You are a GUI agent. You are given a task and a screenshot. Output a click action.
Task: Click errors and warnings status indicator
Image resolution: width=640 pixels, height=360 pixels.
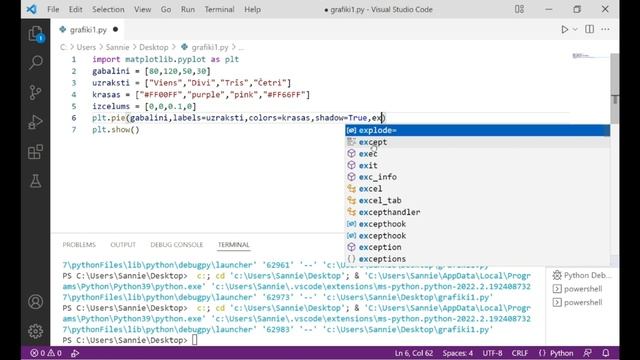(x=46, y=353)
